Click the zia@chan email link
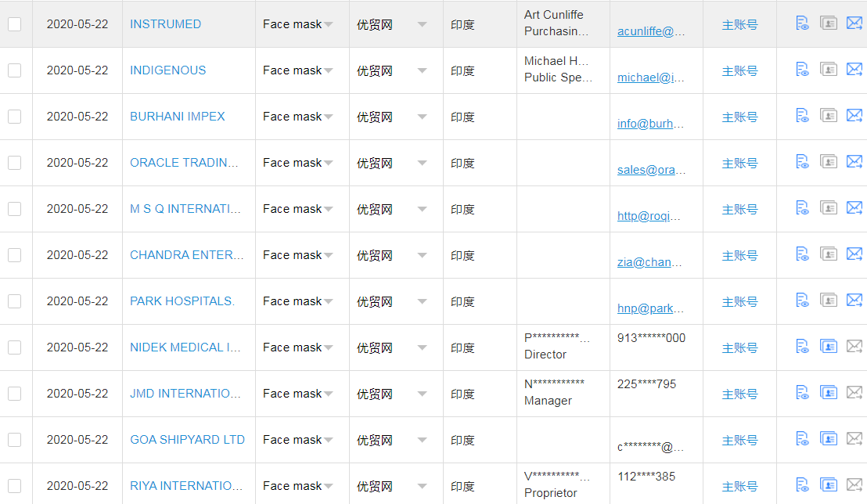 click(x=649, y=262)
